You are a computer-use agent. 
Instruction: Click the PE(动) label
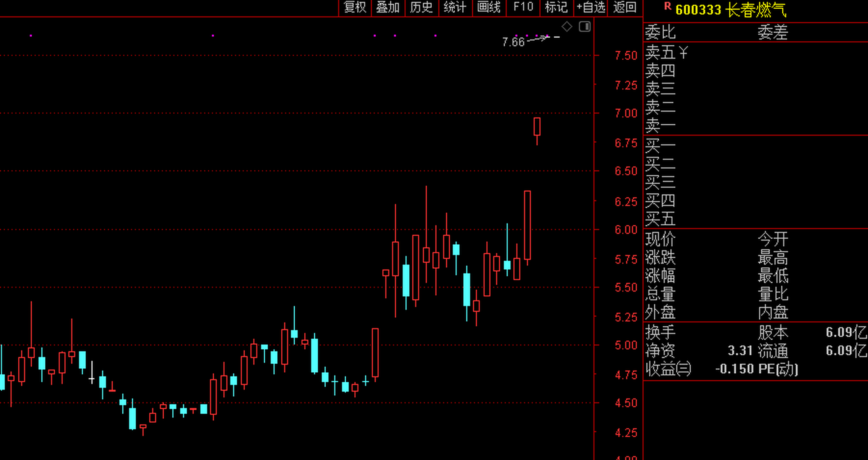point(778,369)
